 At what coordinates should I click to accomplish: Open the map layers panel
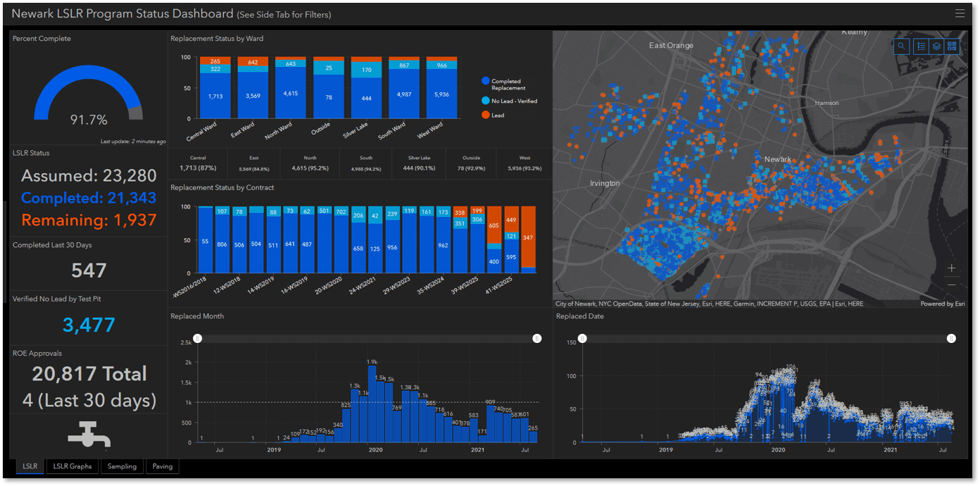(x=936, y=46)
